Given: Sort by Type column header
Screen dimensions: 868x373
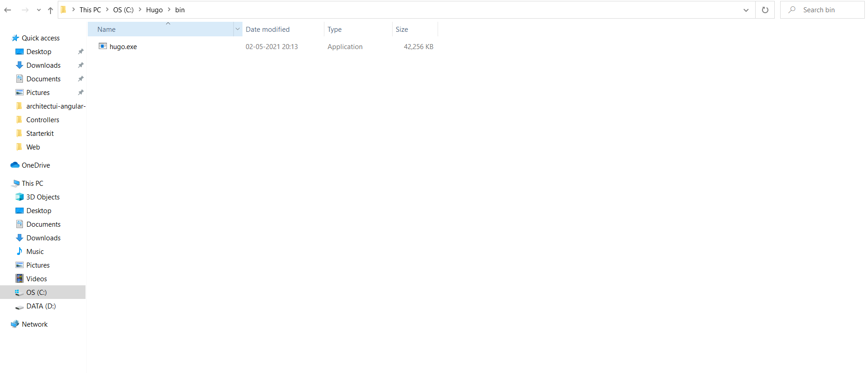Looking at the screenshot, I should point(358,29).
